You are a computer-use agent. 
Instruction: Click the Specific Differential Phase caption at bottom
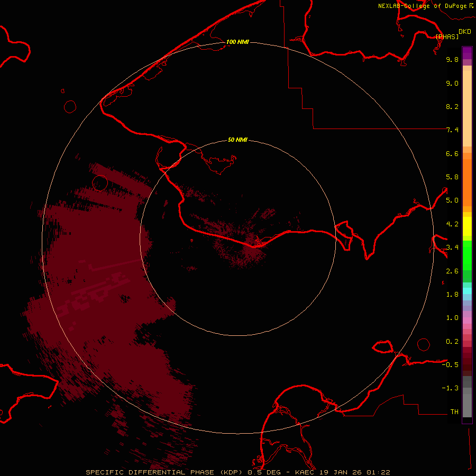click(x=238, y=472)
